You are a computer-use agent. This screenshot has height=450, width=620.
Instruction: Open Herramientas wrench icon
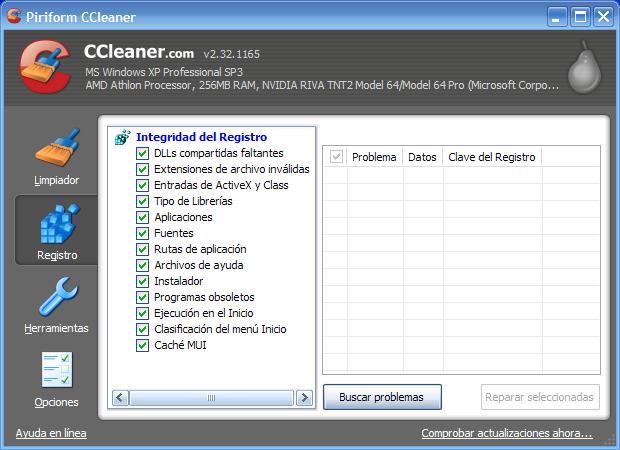point(59,296)
